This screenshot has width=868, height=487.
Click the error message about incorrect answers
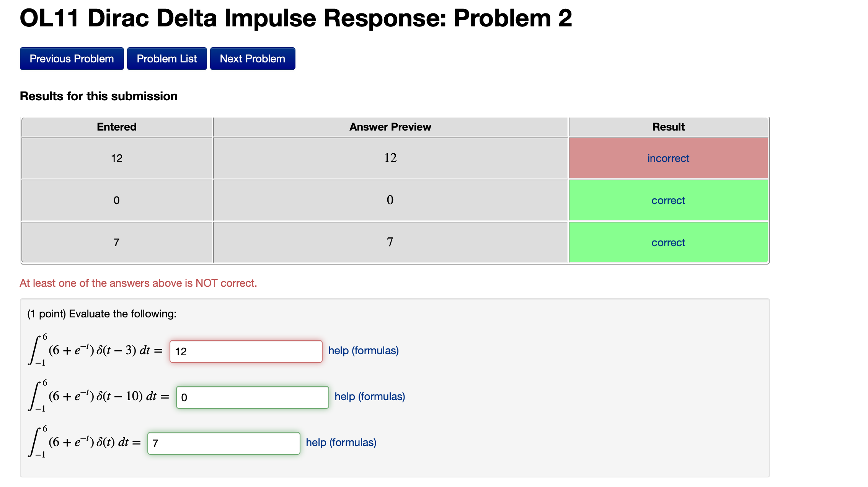[138, 283]
